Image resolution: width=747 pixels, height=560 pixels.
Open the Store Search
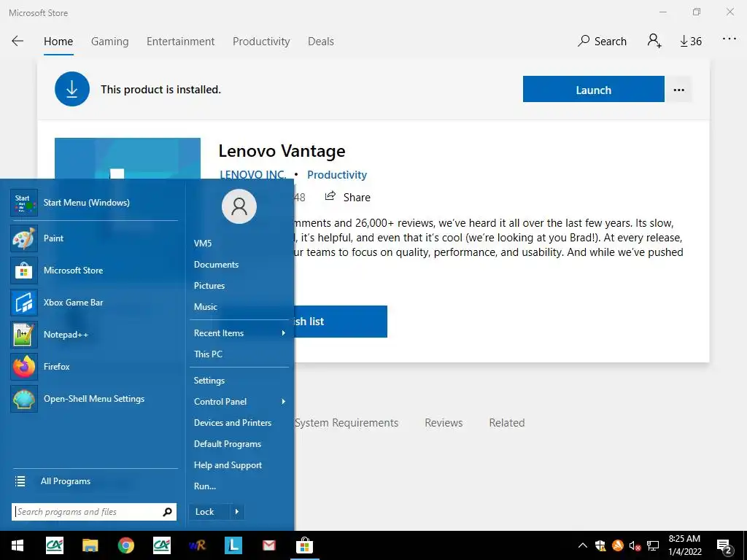(602, 41)
